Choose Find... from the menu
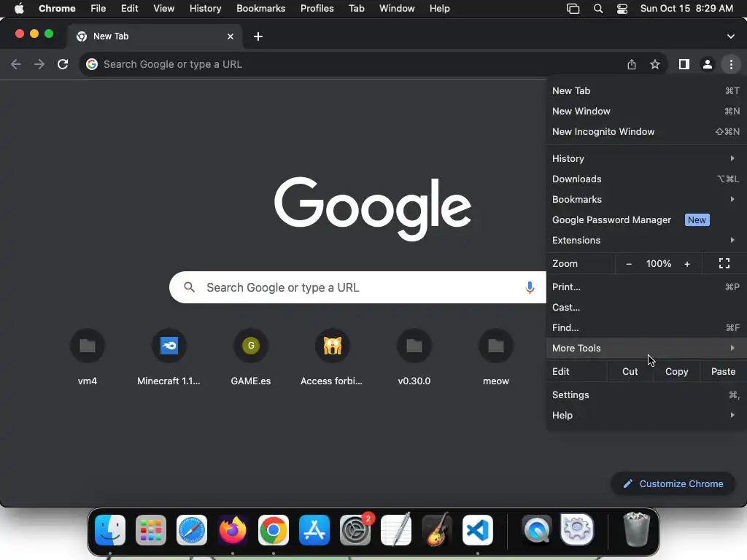 click(646, 328)
